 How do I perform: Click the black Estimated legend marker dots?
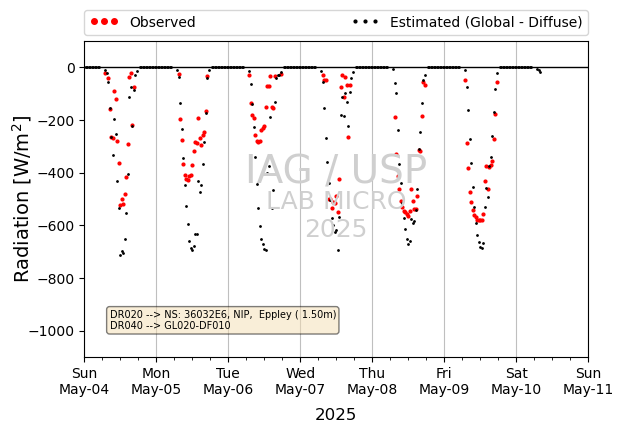365,22
